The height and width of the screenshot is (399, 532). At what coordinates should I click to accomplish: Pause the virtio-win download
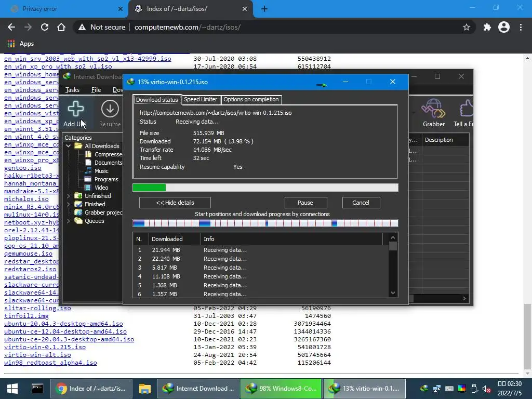tap(305, 203)
